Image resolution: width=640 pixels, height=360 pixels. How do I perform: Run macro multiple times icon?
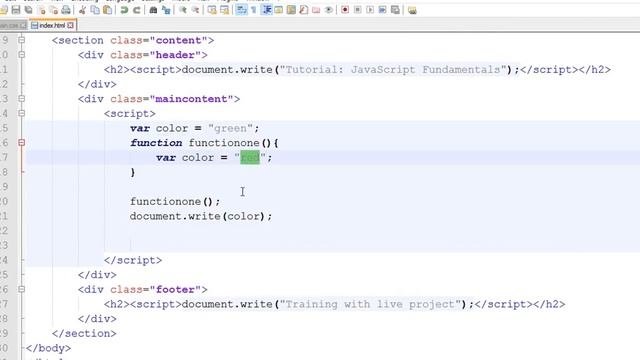[382, 10]
